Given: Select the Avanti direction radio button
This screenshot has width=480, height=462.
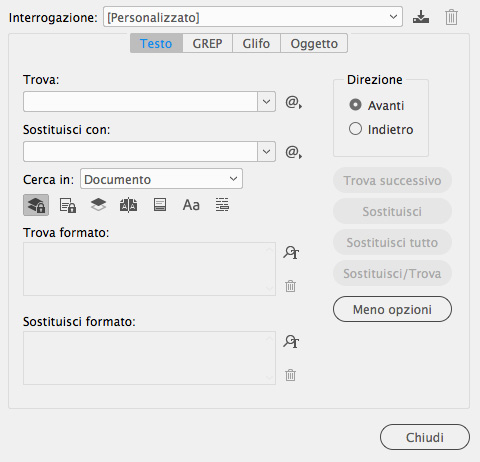Looking at the screenshot, I should click(x=355, y=105).
